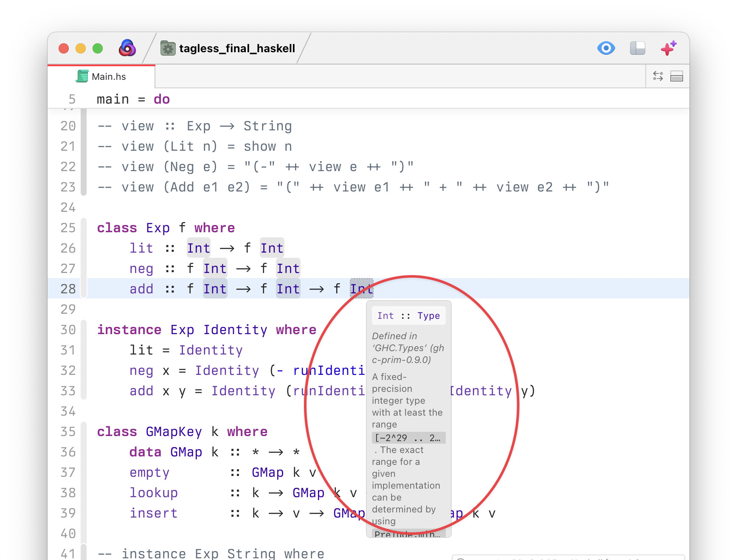Click the sticky main = do header

[x=133, y=99]
